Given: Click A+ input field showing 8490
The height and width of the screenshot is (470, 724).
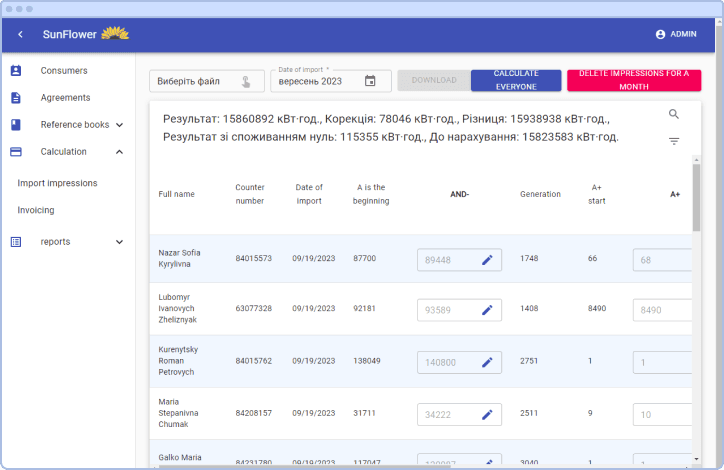Looking at the screenshot, I should (x=662, y=310).
